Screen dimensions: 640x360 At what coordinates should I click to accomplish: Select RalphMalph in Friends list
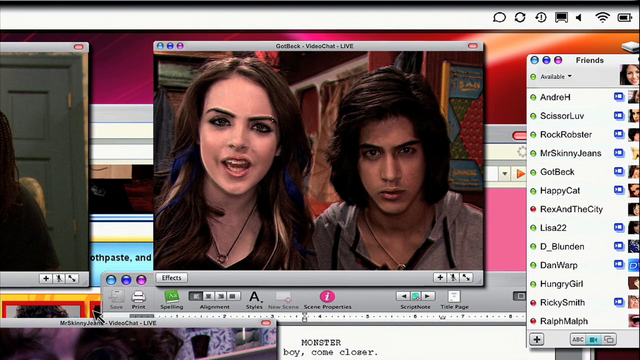pos(564,321)
